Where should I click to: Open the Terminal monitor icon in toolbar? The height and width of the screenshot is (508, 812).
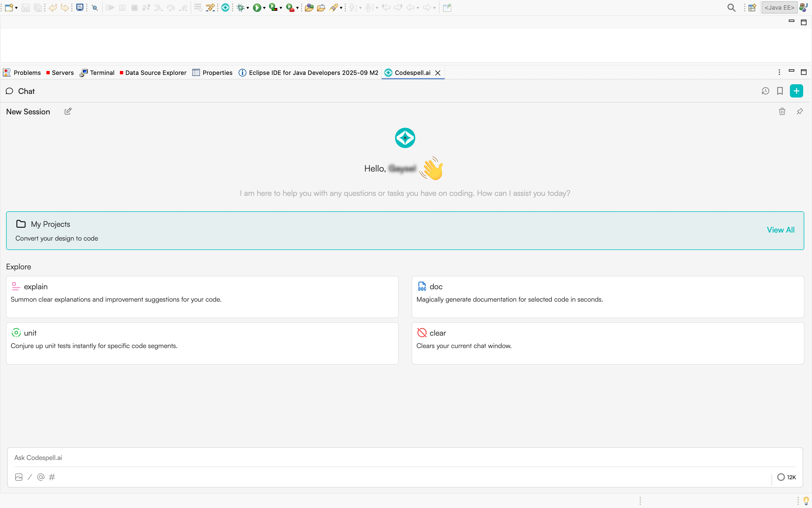tap(80, 7)
